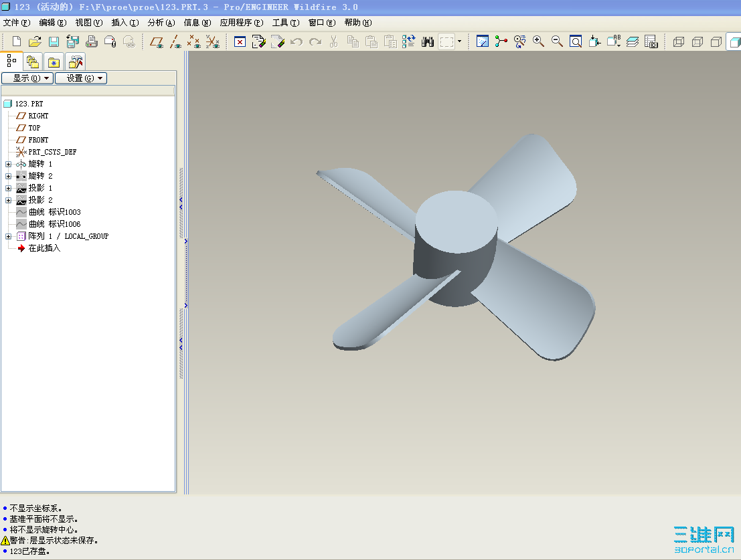Open the 帮助 menu
The width and height of the screenshot is (741, 560).
click(358, 23)
